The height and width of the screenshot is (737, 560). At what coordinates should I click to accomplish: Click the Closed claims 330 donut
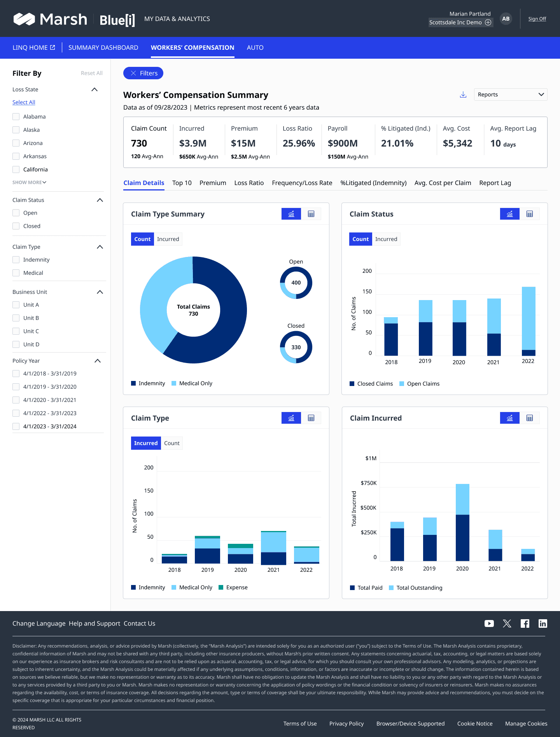pyautogui.click(x=296, y=347)
